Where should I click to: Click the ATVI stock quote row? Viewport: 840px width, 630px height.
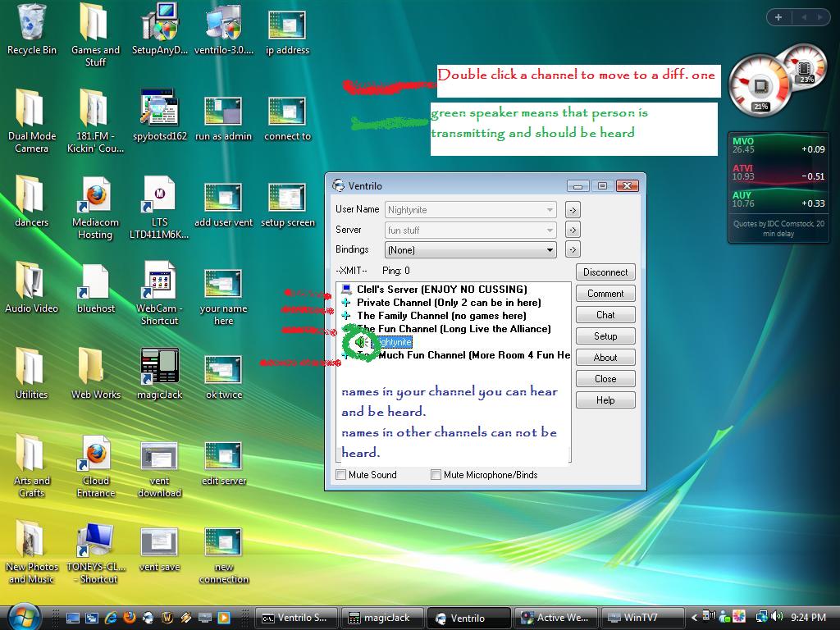(x=778, y=173)
